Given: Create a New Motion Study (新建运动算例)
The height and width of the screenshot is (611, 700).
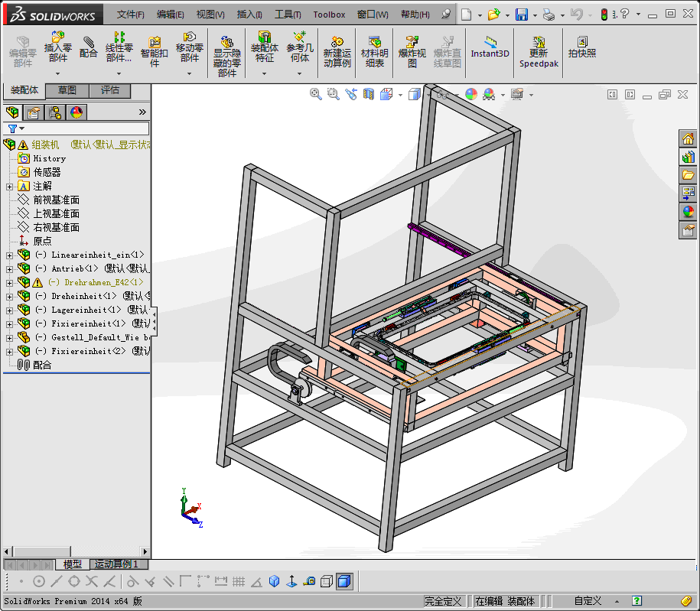Looking at the screenshot, I should tap(337, 52).
